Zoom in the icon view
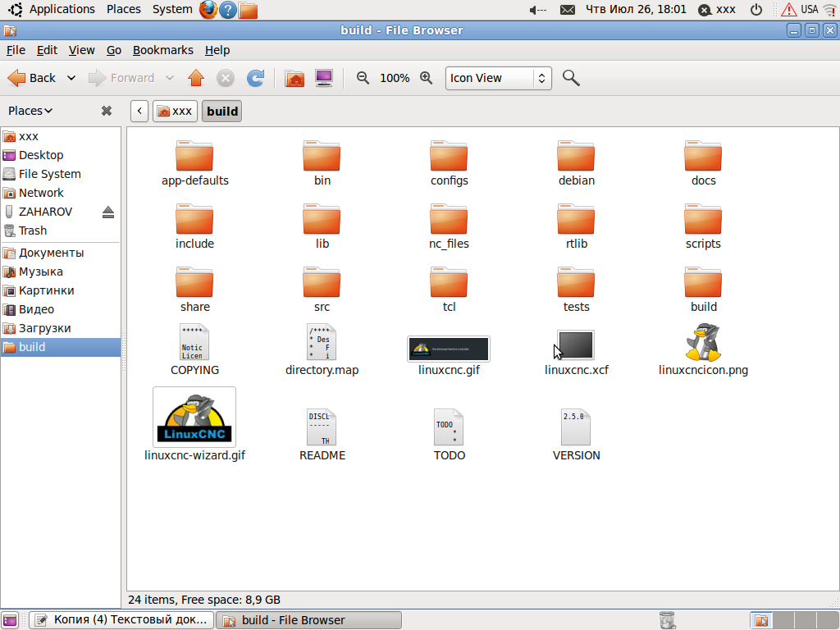The image size is (840, 630). point(426,78)
